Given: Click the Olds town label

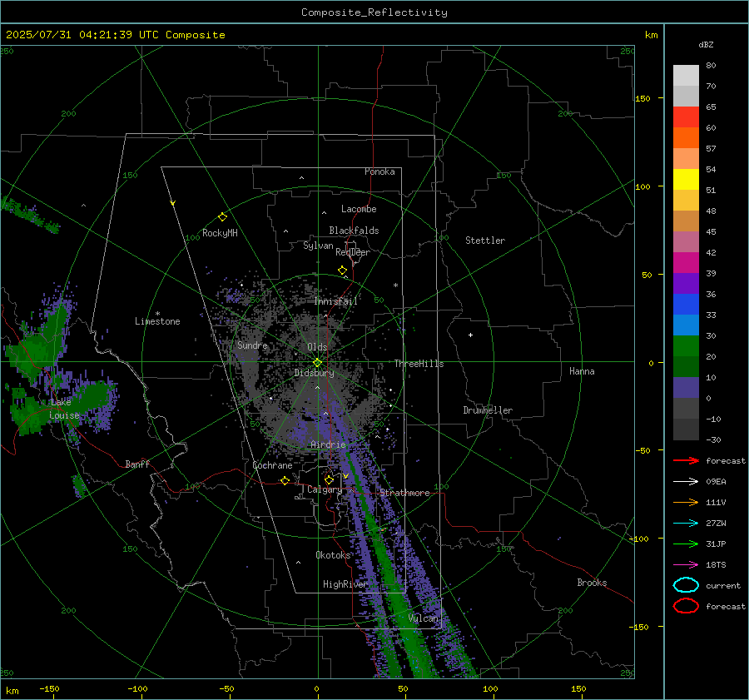Looking at the screenshot, I should (x=317, y=347).
